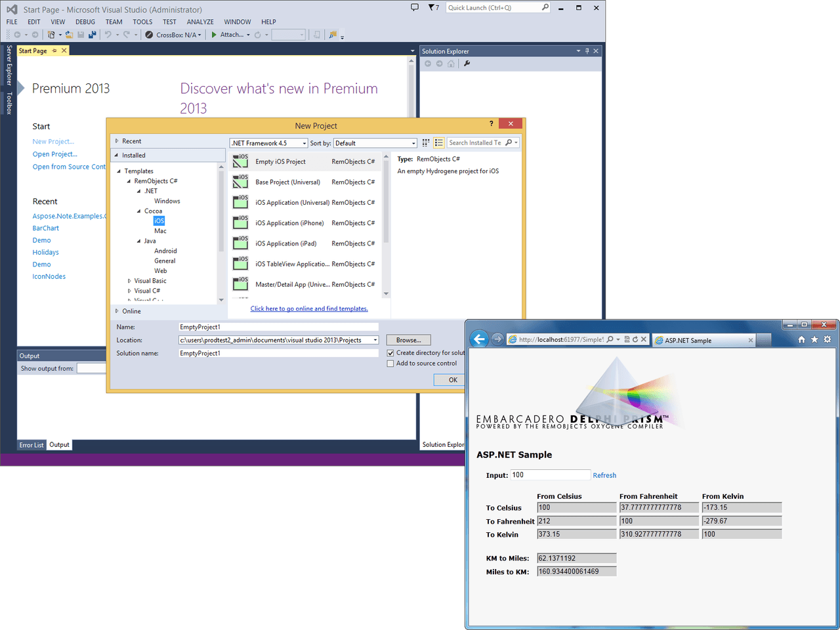Expand the Online section in New Project
The height and width of the screenshot is (630, 840).
(117, 311)
